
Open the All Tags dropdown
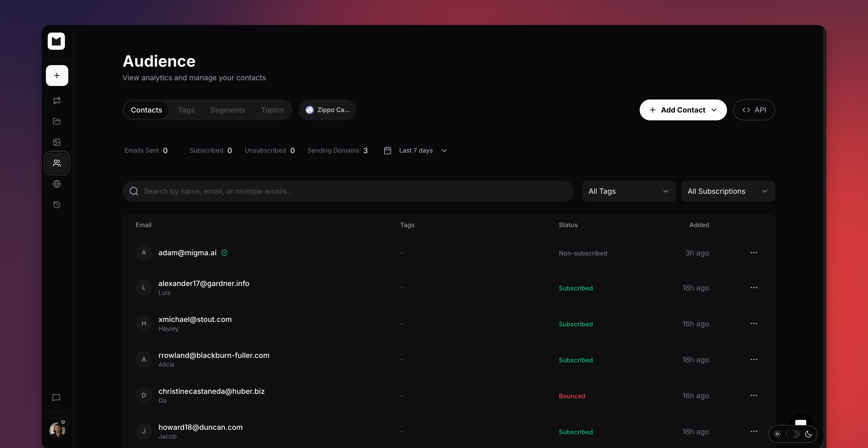pos(628,191)
